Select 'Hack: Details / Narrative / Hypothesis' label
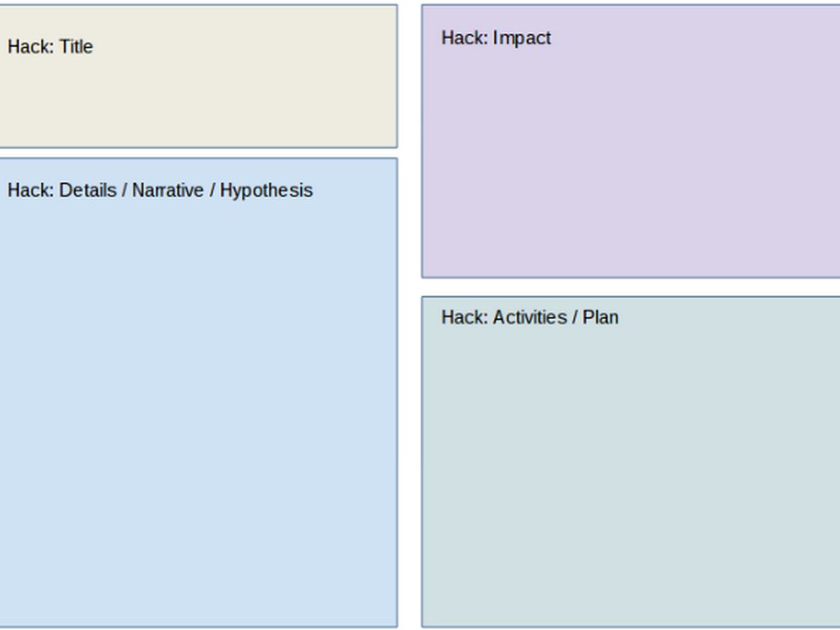 tap(160, 190)
